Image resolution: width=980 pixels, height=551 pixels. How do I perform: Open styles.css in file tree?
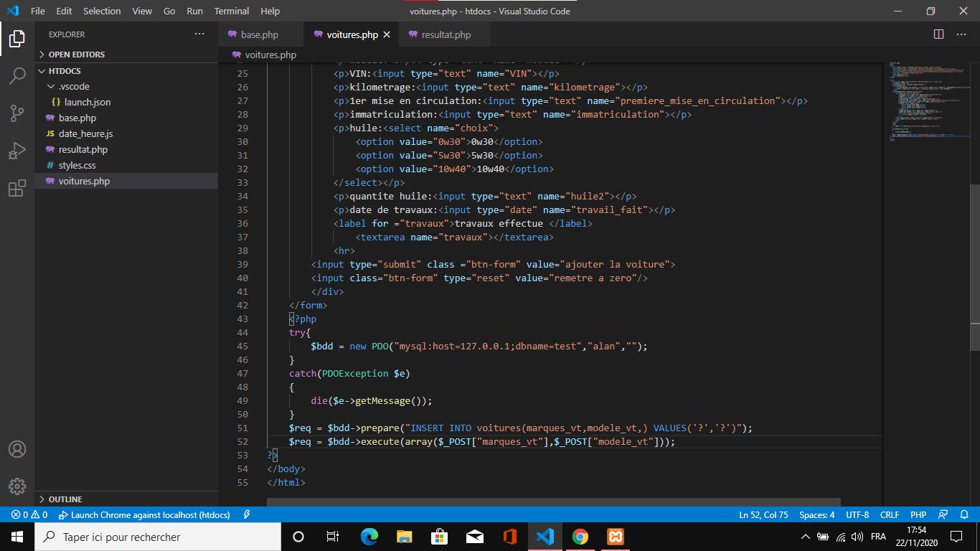[x=126, y=165]
